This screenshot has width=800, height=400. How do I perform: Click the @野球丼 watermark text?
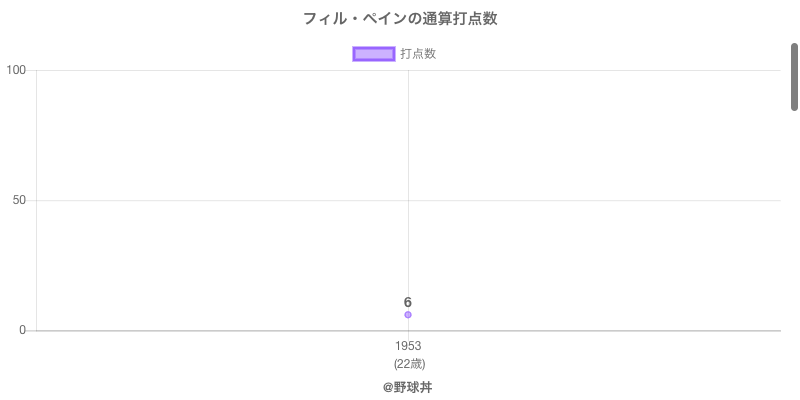pyautogui.click(x=408, y=387)
